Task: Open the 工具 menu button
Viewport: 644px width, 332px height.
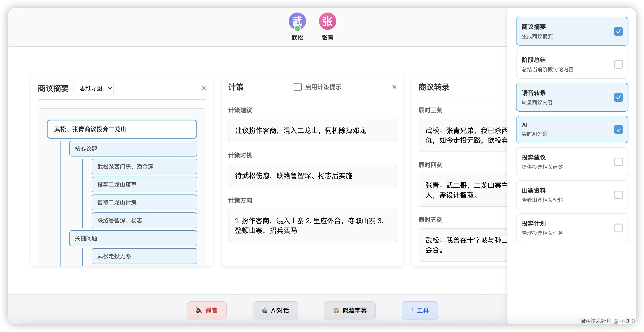Action: [420, 310]
